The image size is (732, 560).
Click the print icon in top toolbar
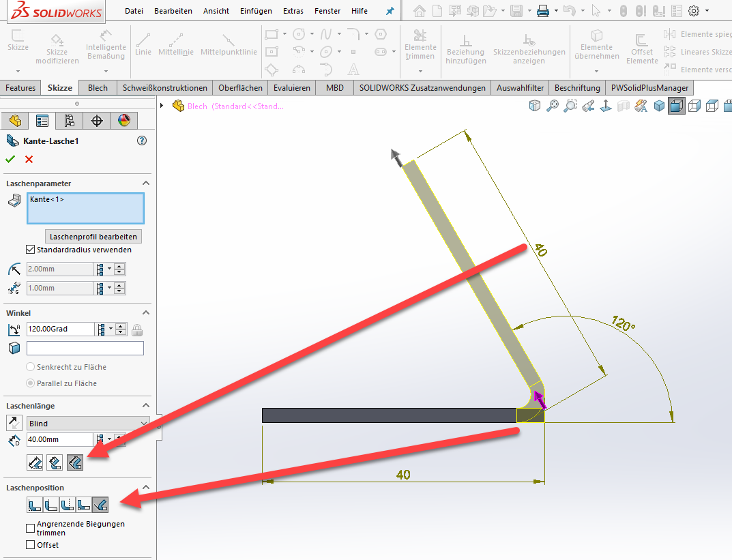(542, 11)
